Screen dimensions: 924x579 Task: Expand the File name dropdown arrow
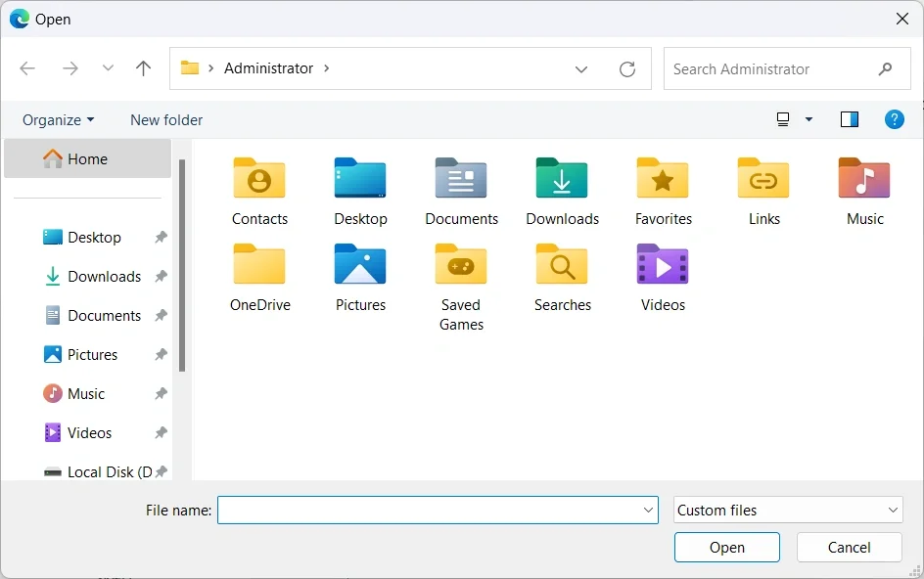(648, 511)
